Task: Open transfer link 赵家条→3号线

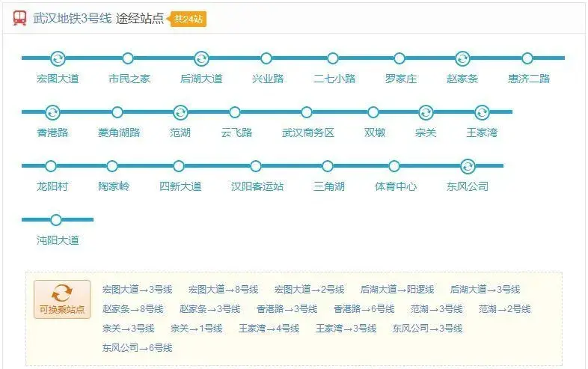Action: [x=210, y=309]
